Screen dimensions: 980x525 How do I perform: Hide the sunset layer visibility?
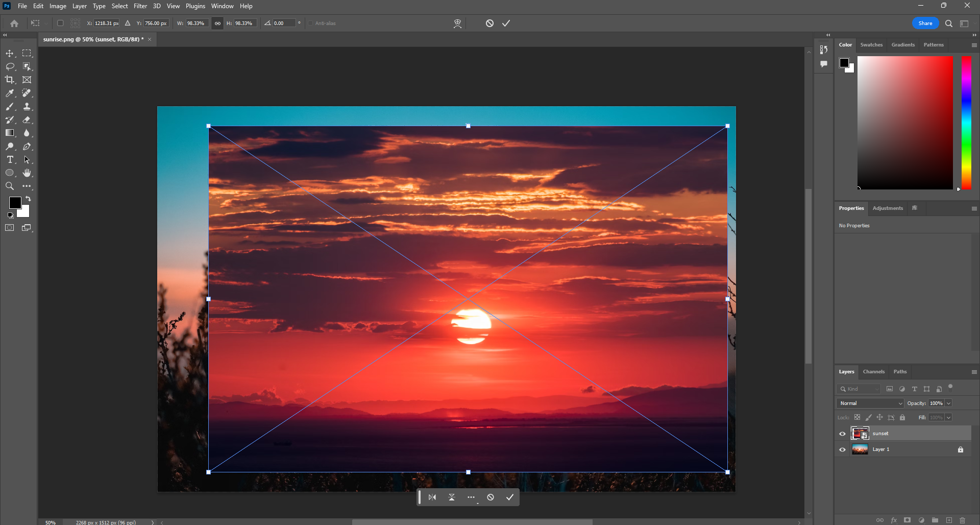pyautogui.click(x=842, y=434)
